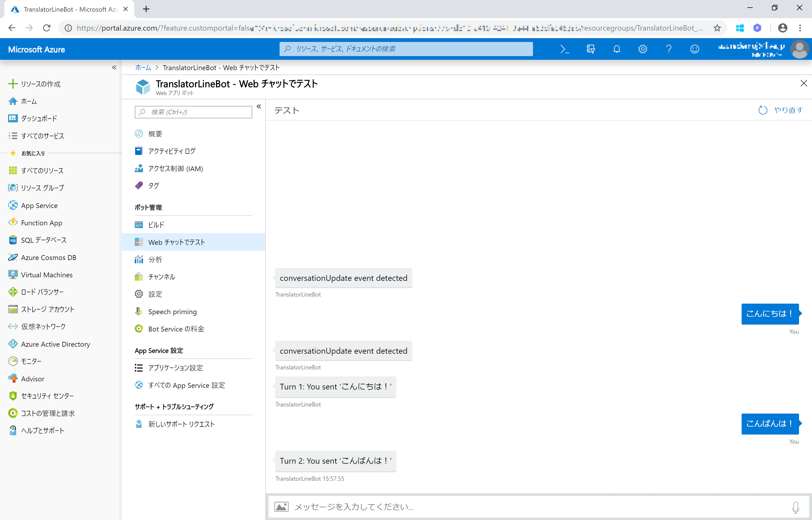Open a new browser tab

(x=146, y=9)
